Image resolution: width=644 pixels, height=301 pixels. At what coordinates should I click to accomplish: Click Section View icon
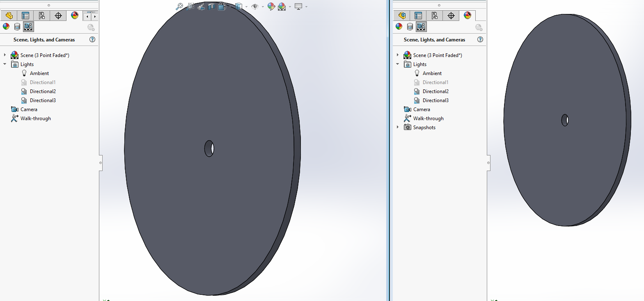[211, 7]
